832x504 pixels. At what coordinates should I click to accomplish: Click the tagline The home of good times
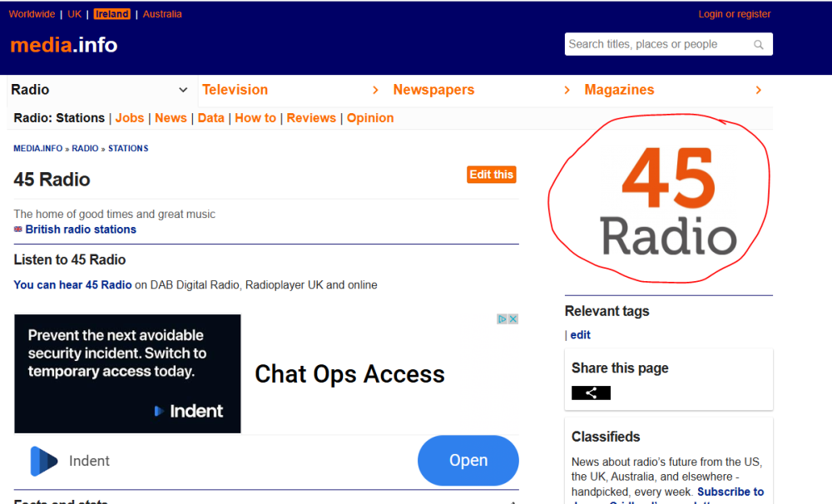pos(115,214)
